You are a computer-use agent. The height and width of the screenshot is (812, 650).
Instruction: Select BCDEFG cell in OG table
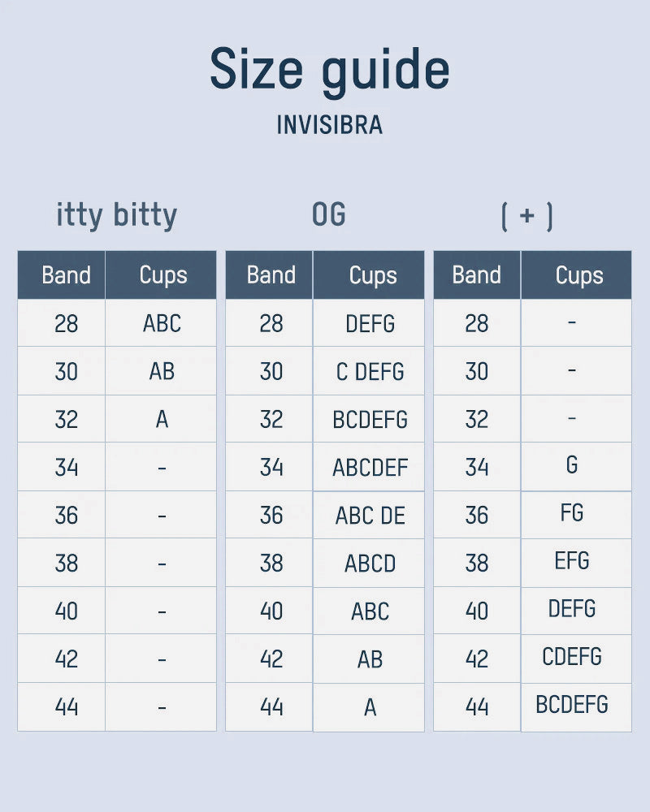coord(370,420)
